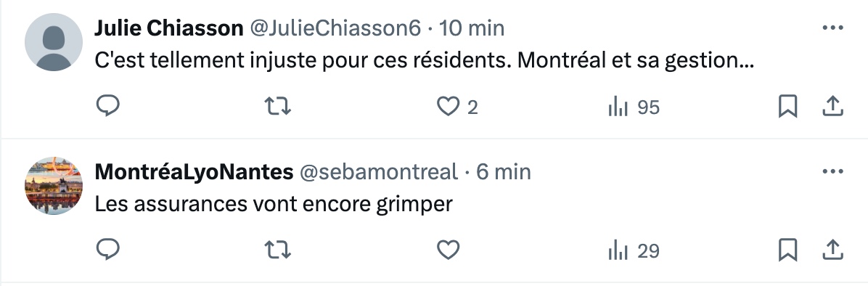This screenshot has height=286, width=868.
Task: Bookmark Julie Chiasson's tweet
Action: click(x=787, y=106)
